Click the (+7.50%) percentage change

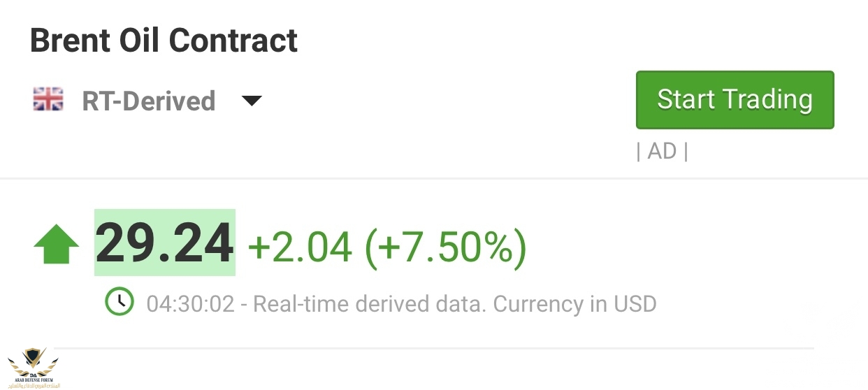pyautogui.click(x=446, y=245)
